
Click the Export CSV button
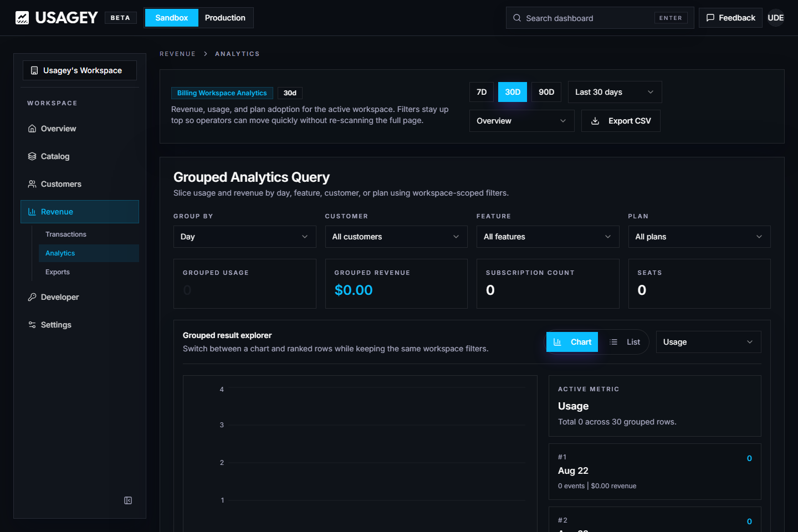point(621,121)
